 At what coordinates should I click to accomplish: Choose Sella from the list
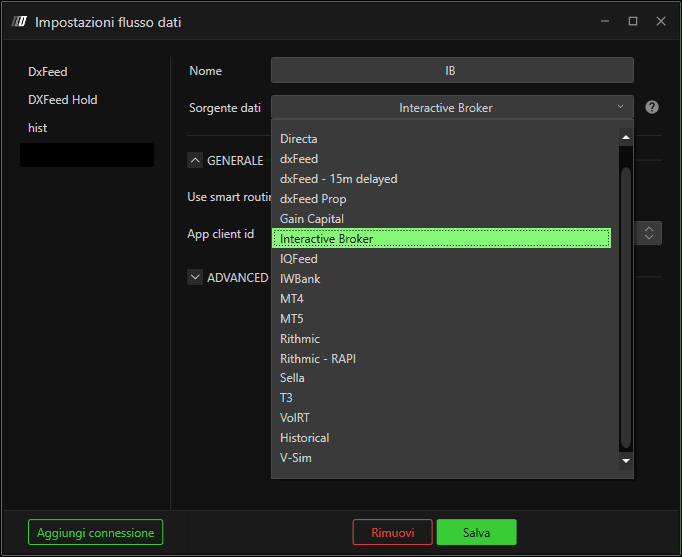(x=441, y=378)
